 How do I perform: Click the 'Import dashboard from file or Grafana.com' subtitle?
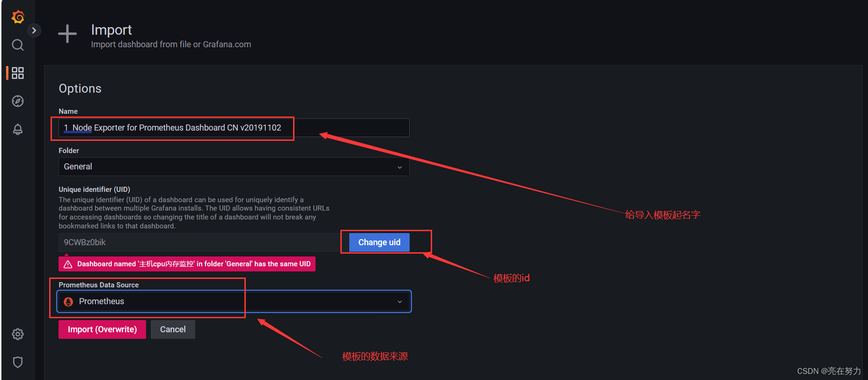[171, 44]
